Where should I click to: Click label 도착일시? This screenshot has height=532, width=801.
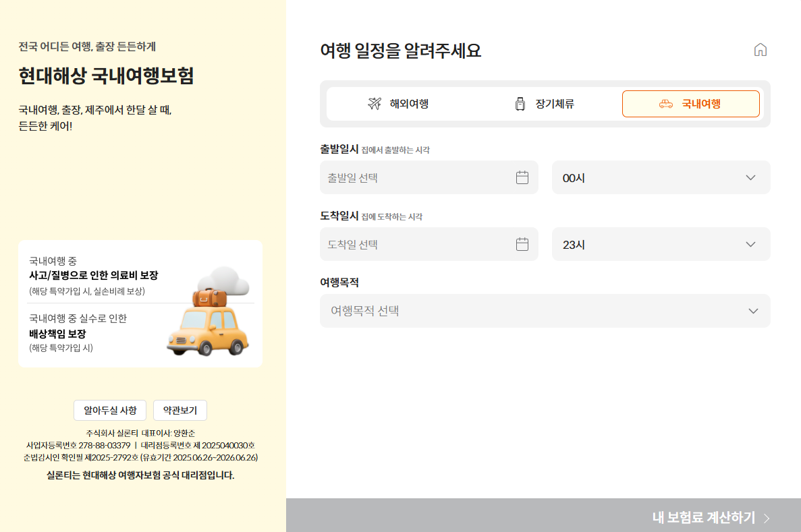(339, 216)
